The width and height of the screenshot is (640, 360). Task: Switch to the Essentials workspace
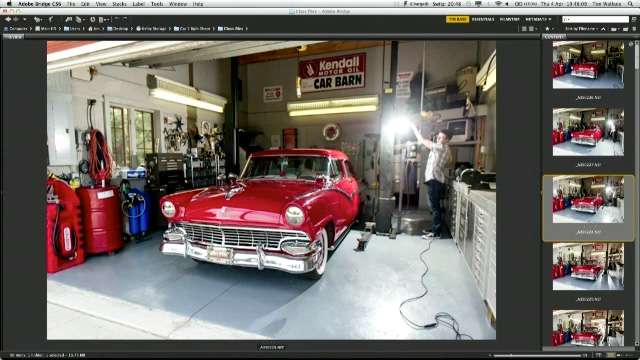[483, 19]
